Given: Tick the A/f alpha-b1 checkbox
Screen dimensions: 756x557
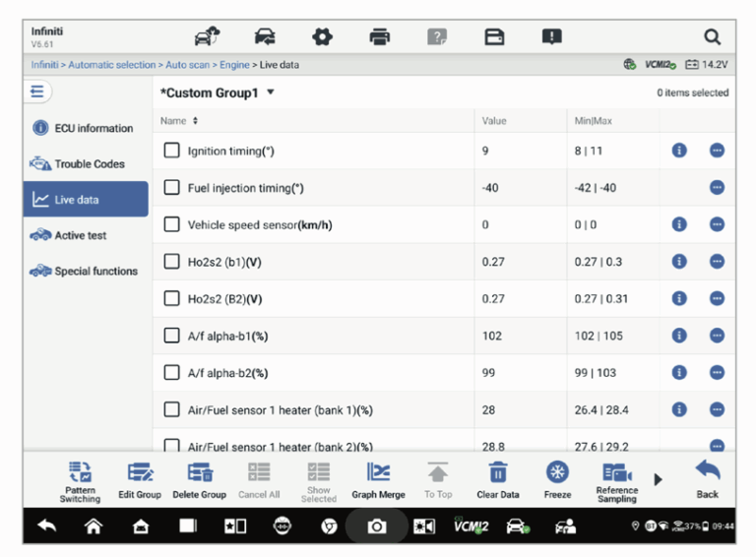Looking at the screenshot, I should (x=172, y=336).
